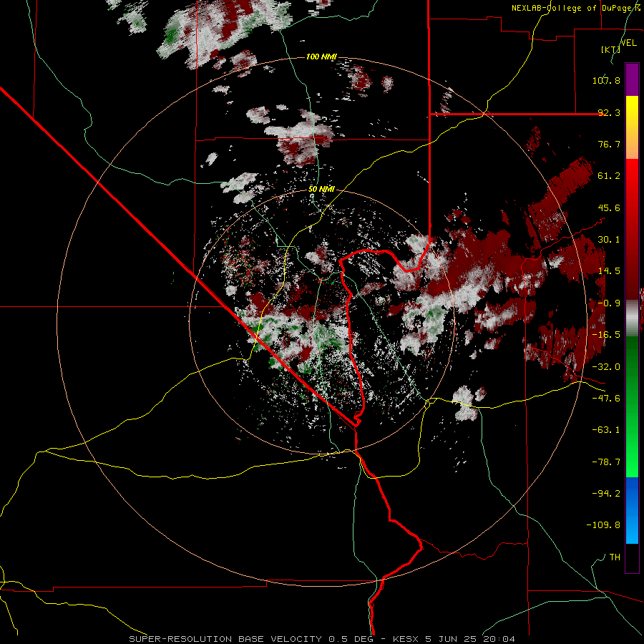This screenshot has width=644, height=644.
Task: Click the 107.8 scale value
Action: (x=606, y=80)
